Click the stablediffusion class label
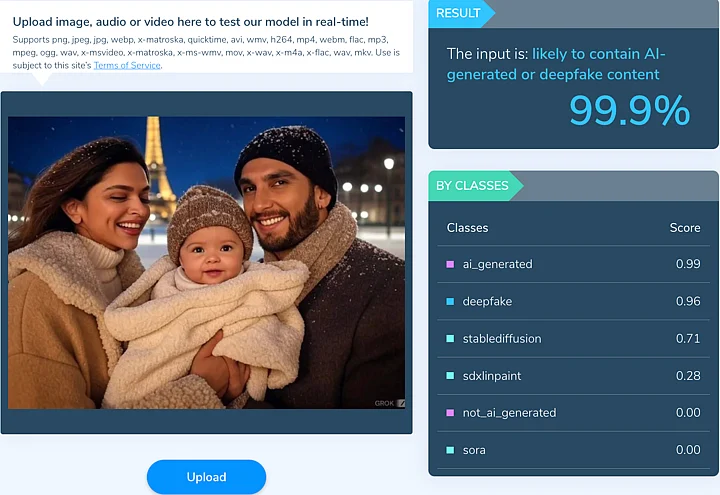The image size is (720, 495). click(x=502, y=338)
